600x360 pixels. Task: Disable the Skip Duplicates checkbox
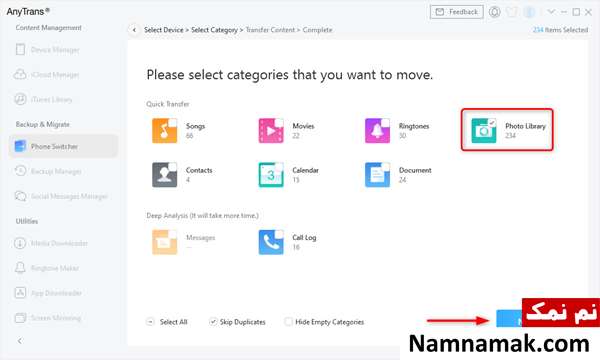(x=213, y=322)
